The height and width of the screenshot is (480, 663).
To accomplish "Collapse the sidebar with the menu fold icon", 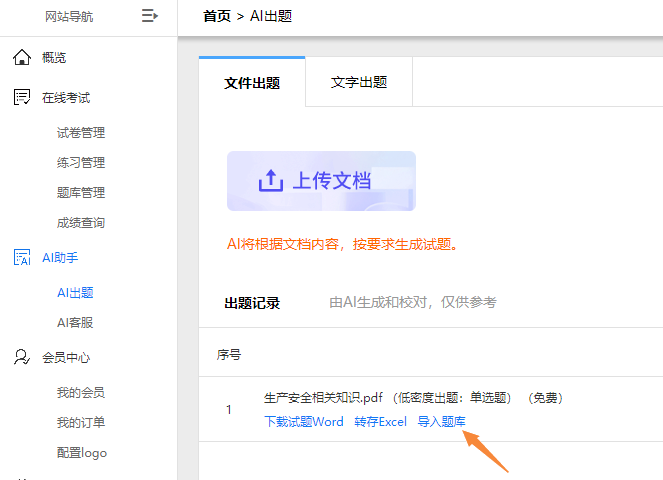I will point(150,16).
